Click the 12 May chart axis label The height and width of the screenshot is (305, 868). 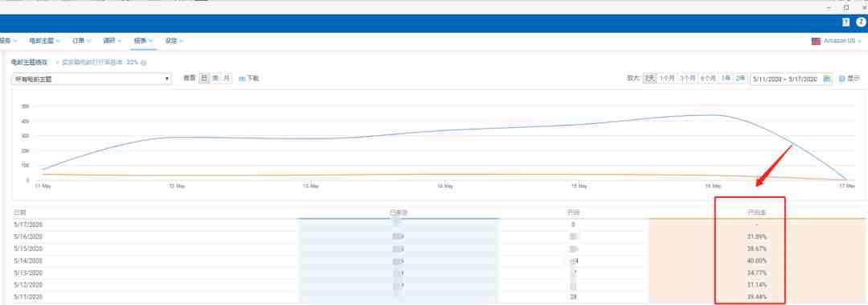click(177, 187)
